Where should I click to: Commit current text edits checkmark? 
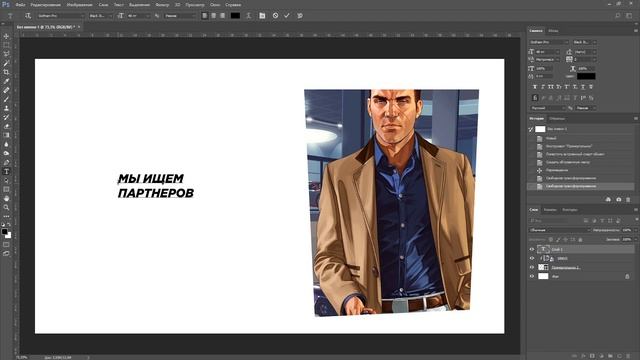coord(287,16)
